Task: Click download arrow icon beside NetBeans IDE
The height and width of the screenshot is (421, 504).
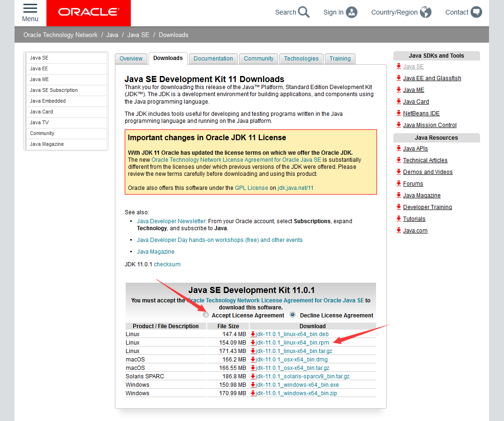Action: [x=399, y=113]
